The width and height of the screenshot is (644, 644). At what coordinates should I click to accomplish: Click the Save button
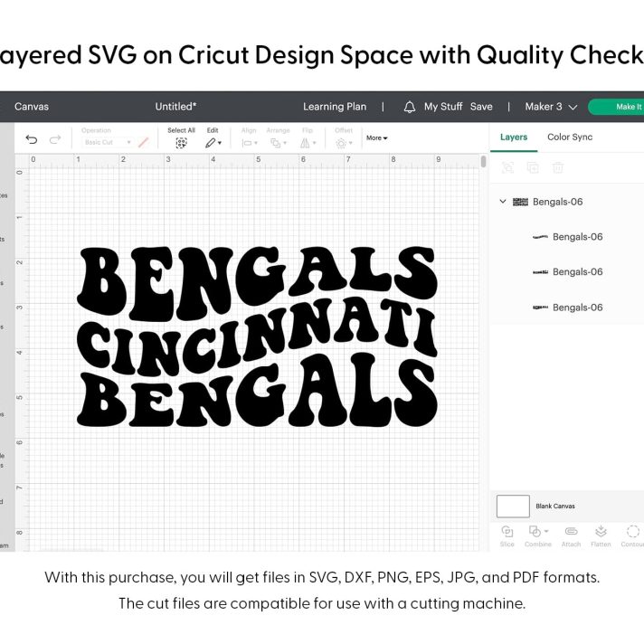tap(481, 107)
